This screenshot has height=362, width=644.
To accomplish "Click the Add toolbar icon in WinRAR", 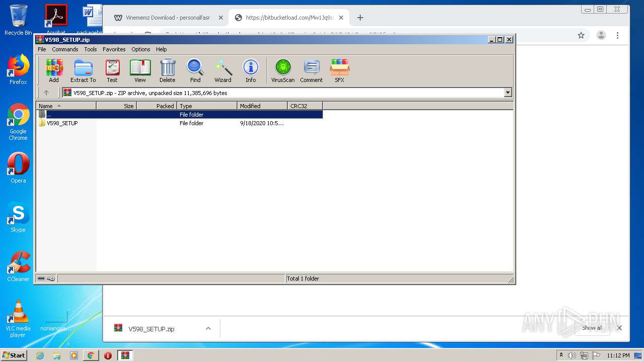I will pos(54,70).
